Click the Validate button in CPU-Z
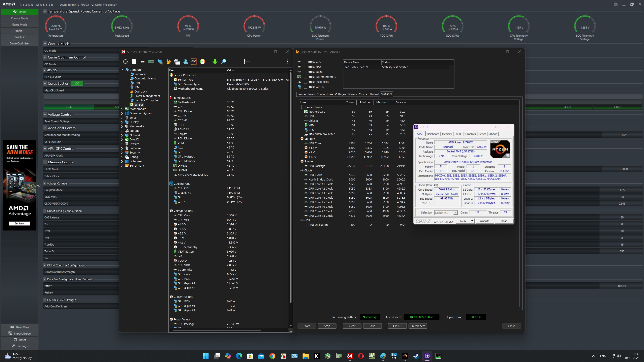The image size is (644, 362). [484, 221]
